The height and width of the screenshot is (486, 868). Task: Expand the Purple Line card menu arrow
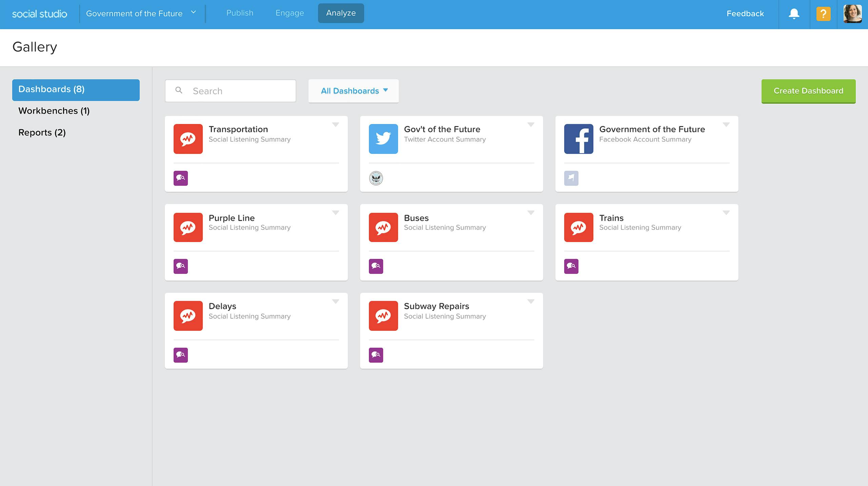pos(336,213)
